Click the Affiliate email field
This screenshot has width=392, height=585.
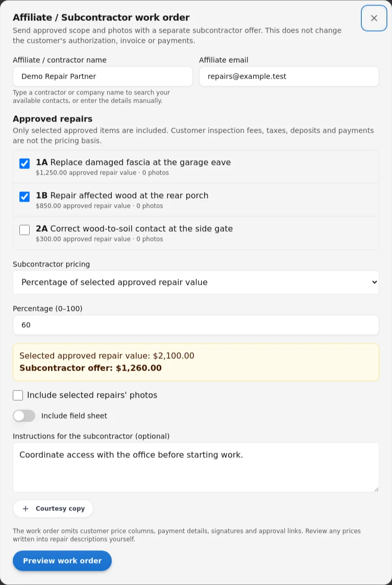click(289, 77)
